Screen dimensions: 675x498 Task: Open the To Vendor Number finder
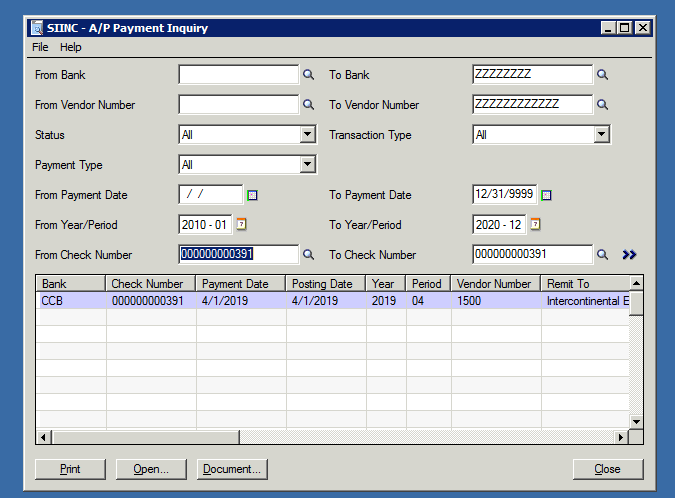(x=603, y=105)
